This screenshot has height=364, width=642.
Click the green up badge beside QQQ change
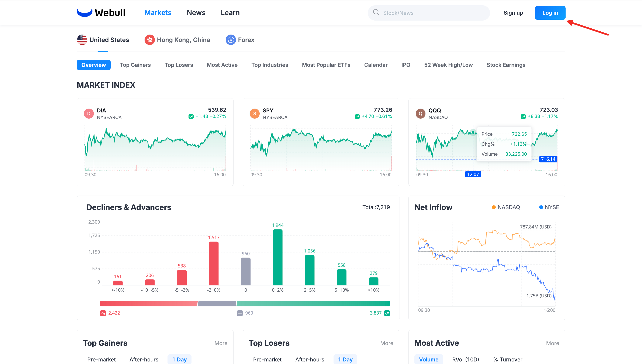(x=523, y=116)
